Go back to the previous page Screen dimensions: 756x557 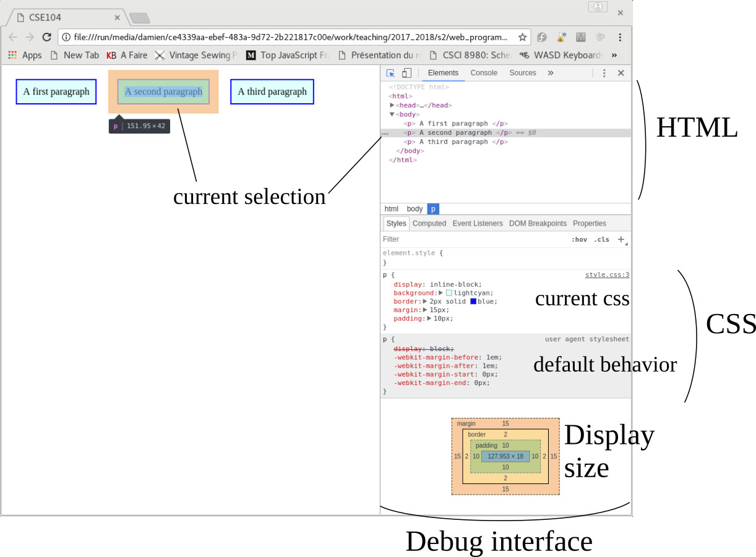click(13, 37)
